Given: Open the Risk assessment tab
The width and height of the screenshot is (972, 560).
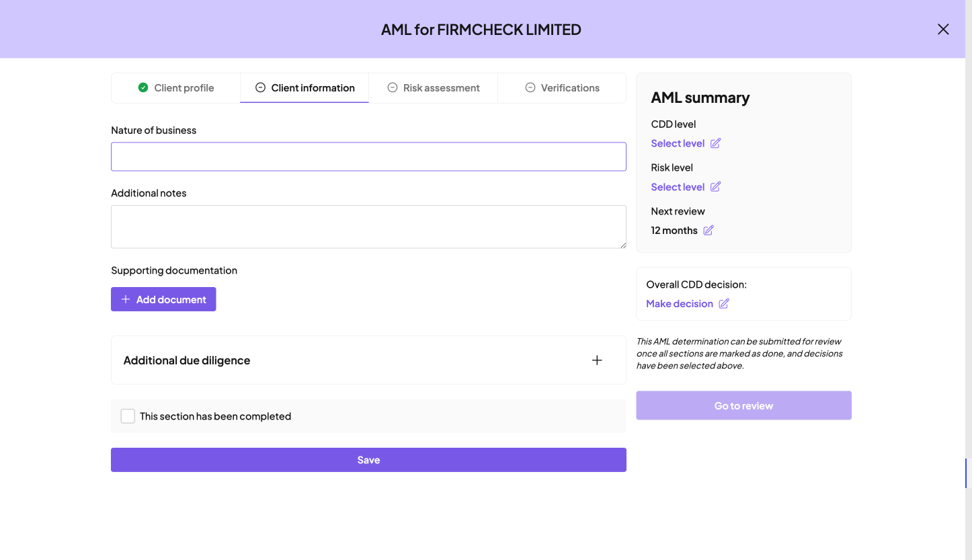Looking at the screenshot, I should (x=434, y=88).
